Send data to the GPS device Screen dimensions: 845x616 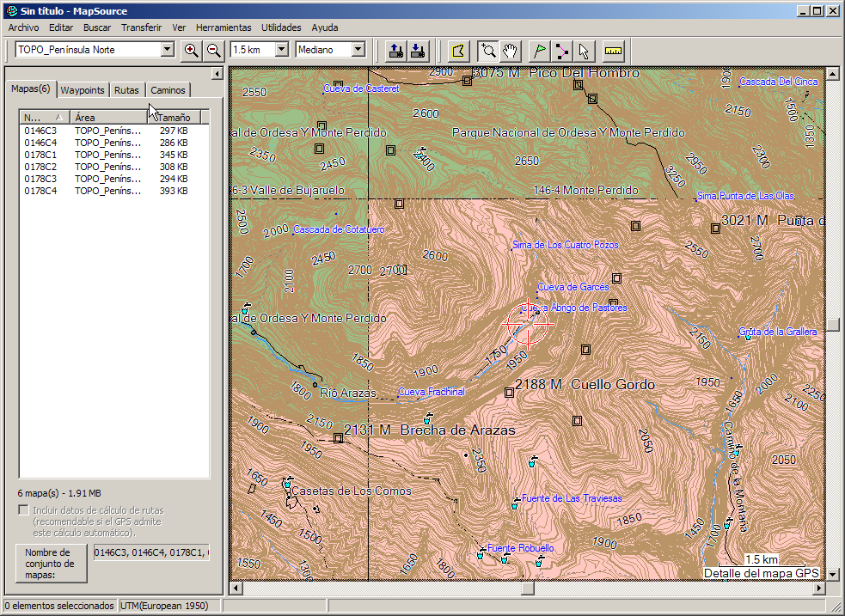click(396, 52)
